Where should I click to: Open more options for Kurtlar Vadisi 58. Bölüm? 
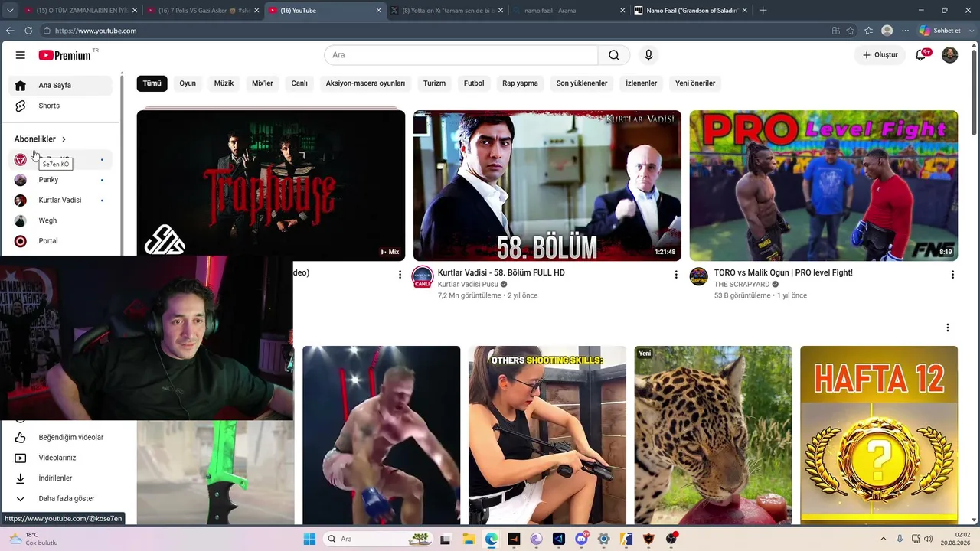coord(676,274)
